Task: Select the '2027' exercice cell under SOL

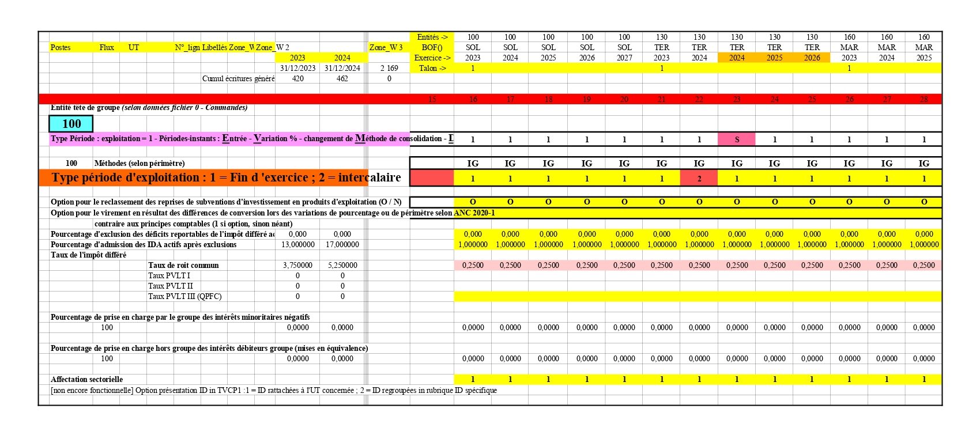Action: 624,58
